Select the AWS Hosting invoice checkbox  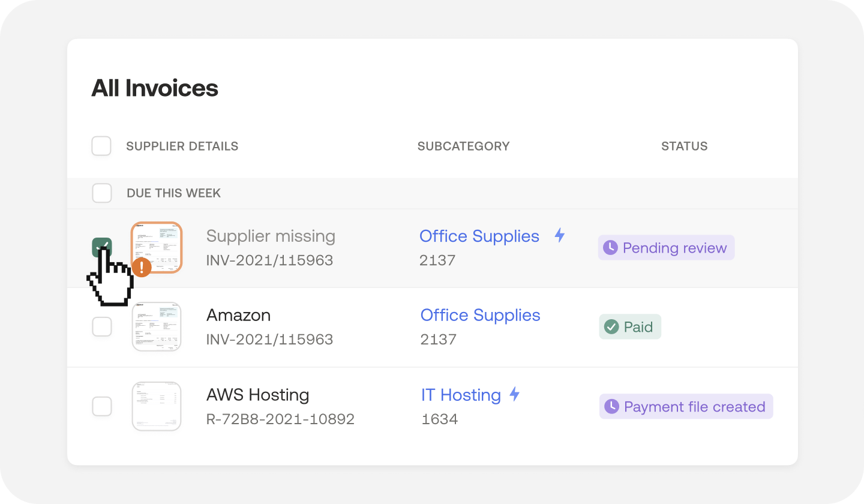point(101,406)
